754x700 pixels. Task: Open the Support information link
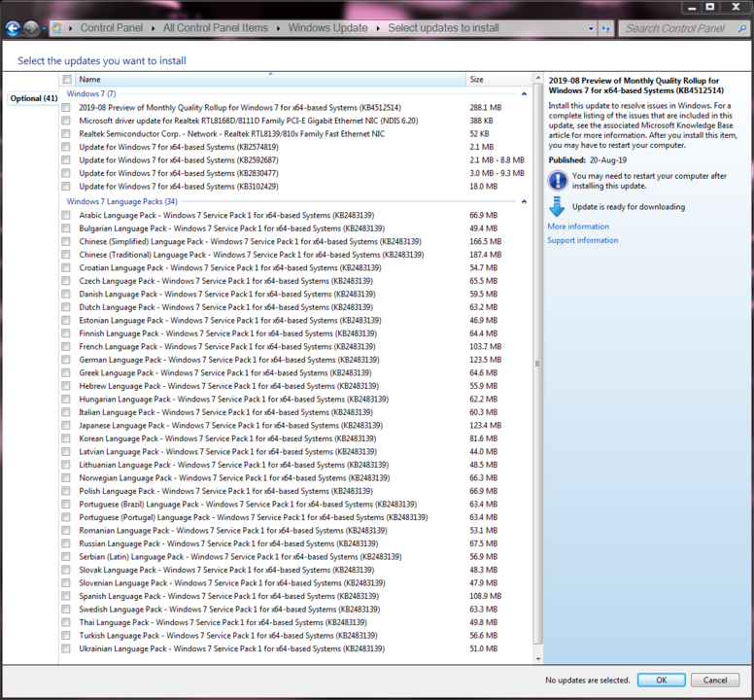click(x=583, y=240)
